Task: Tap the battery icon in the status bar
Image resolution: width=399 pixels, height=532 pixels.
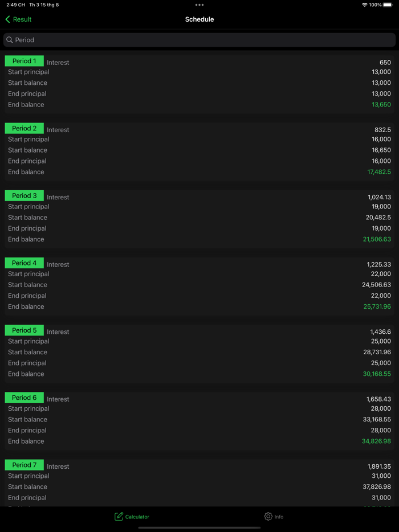Action: (389, 5)
